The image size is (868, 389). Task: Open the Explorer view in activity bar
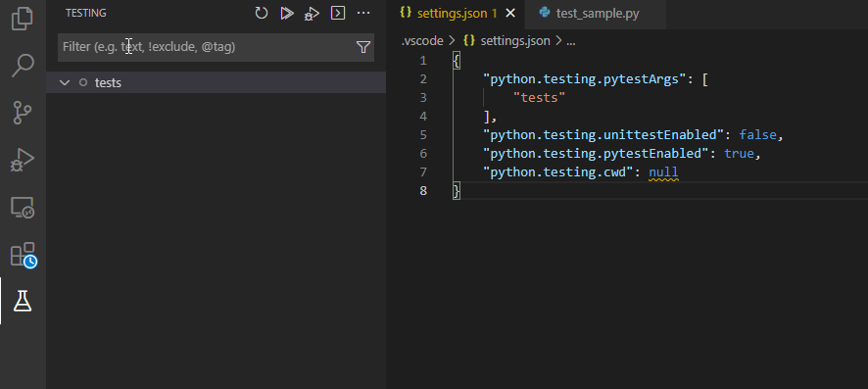click(23, 19)
